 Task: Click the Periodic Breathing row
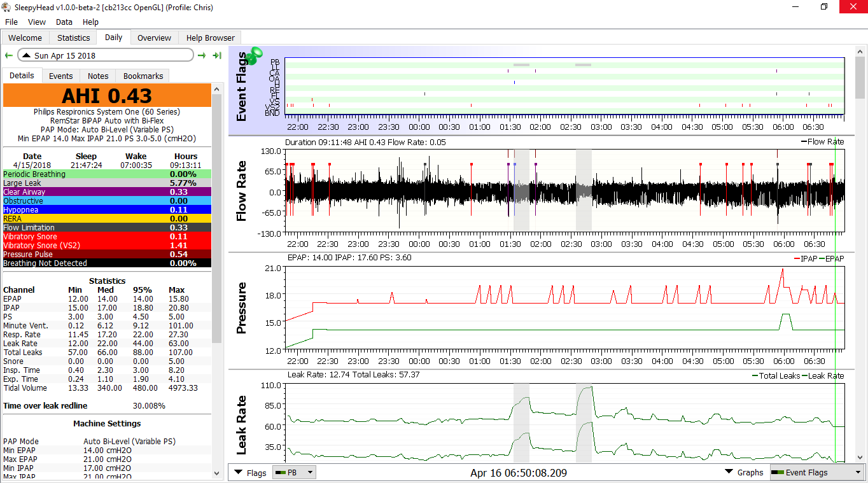107,174
